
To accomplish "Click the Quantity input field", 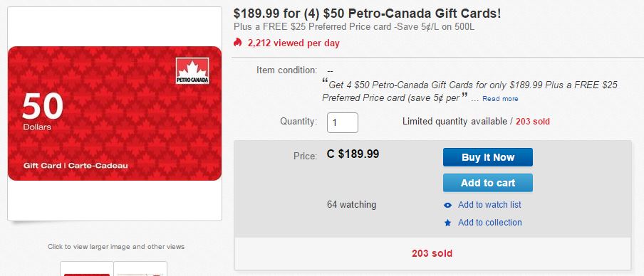I will [x=343, y=122].
